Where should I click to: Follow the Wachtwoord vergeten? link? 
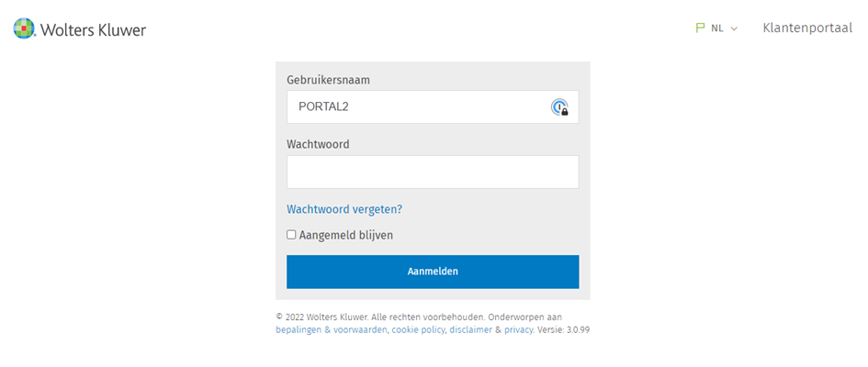pos(344,209)
